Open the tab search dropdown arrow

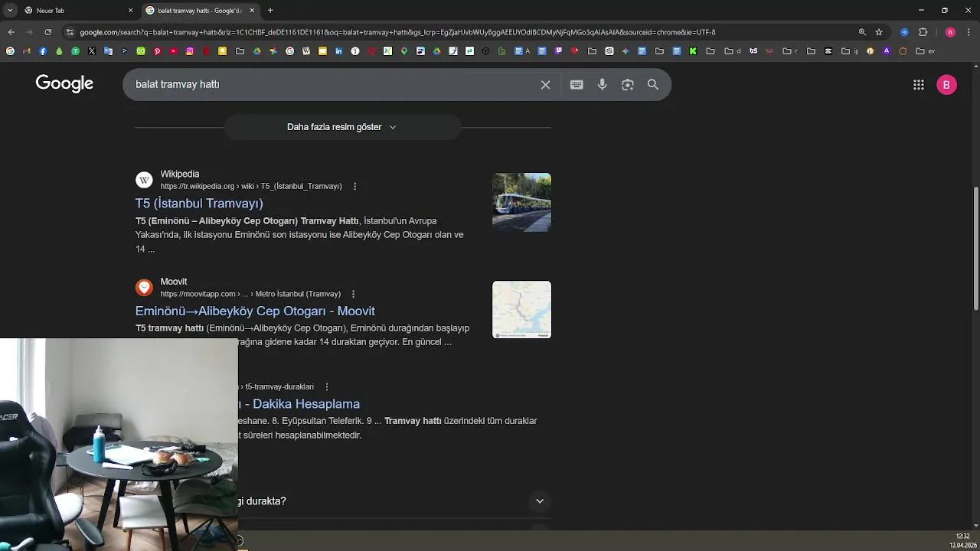point(10,11)
